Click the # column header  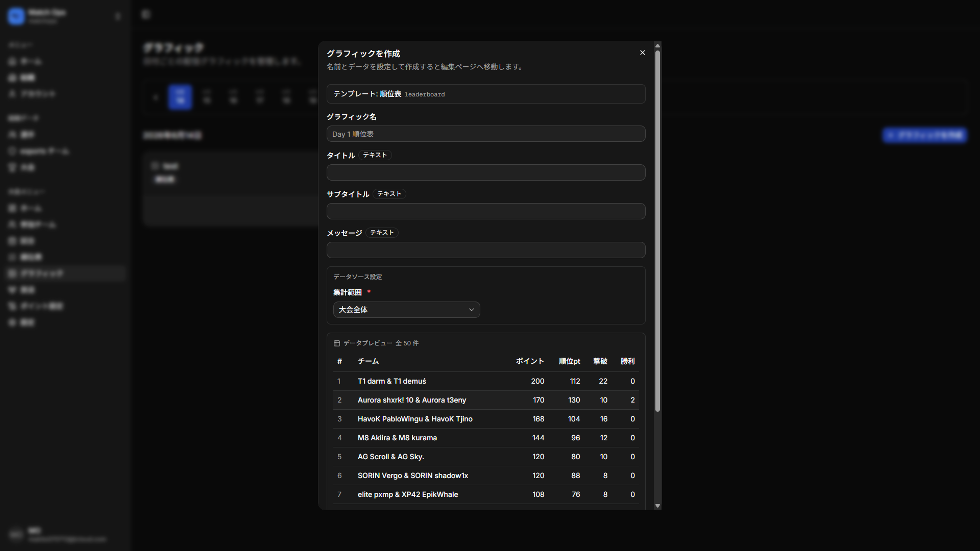click(339, 361)
